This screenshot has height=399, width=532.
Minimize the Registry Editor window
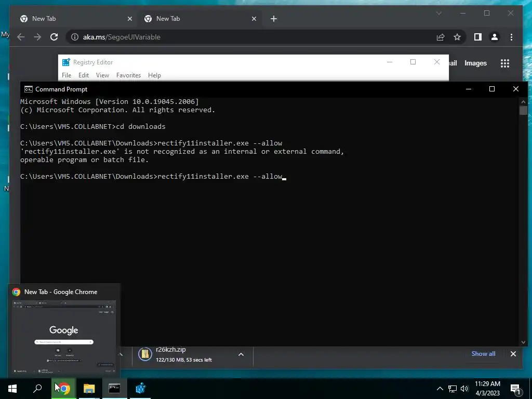point(390,62)
